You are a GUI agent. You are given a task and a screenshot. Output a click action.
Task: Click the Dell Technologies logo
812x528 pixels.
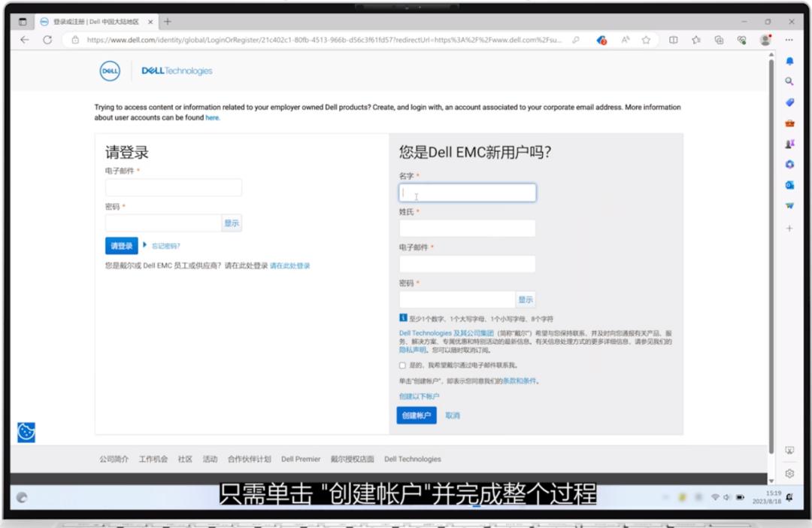click(177, 71)
